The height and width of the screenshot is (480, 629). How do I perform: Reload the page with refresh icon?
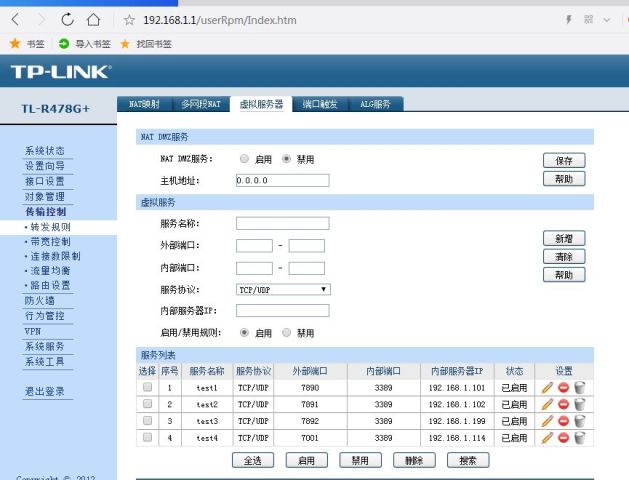(67, 19)
